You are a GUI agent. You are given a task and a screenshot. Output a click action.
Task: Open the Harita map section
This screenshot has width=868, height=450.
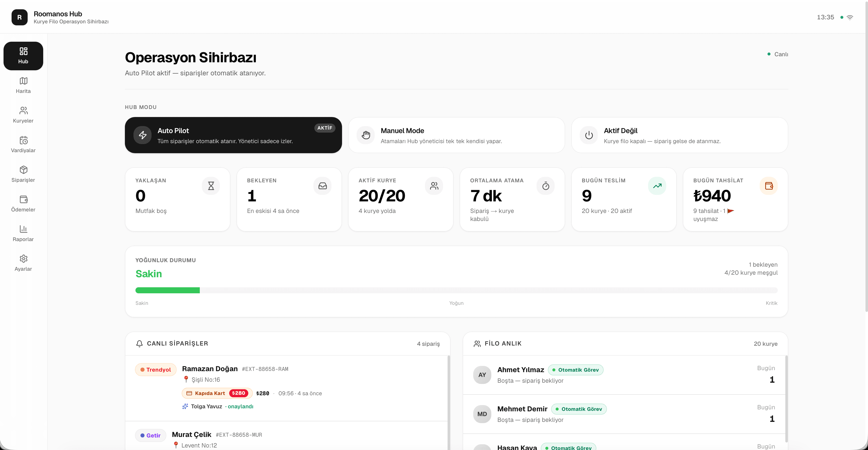click(x=23, y=85)
